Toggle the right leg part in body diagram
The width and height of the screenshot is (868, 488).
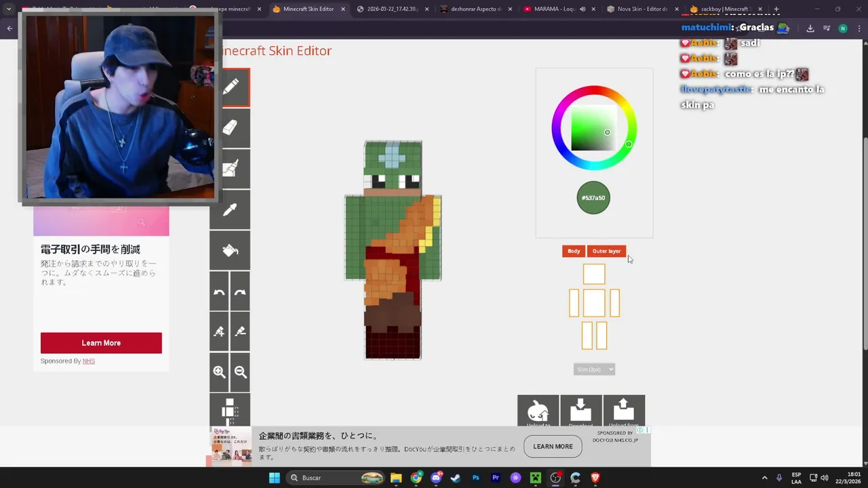pos(601,335)
